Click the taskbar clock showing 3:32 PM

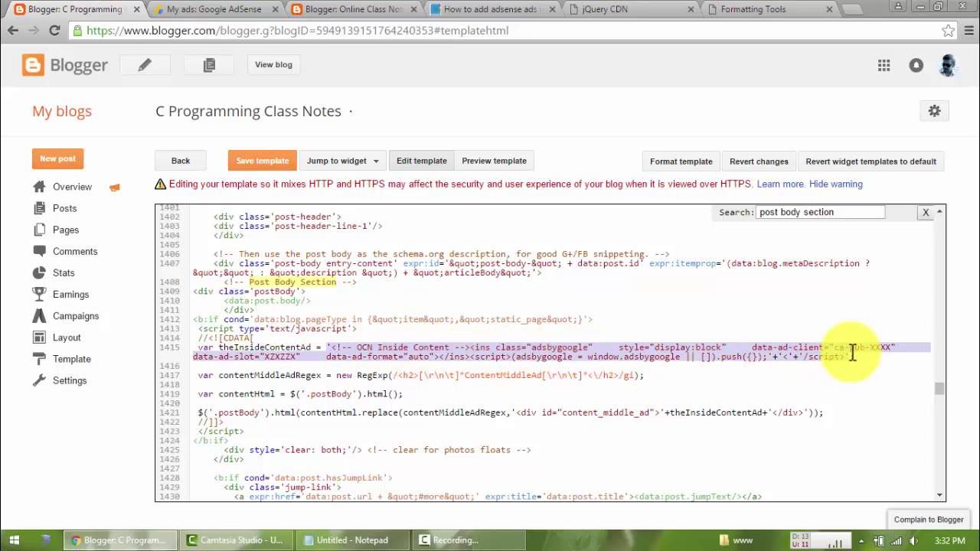(x=949, y=540)
